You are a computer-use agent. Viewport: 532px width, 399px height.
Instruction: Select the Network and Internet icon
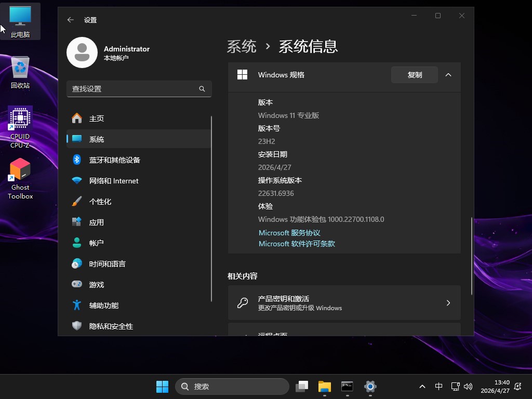coord(77,181)
